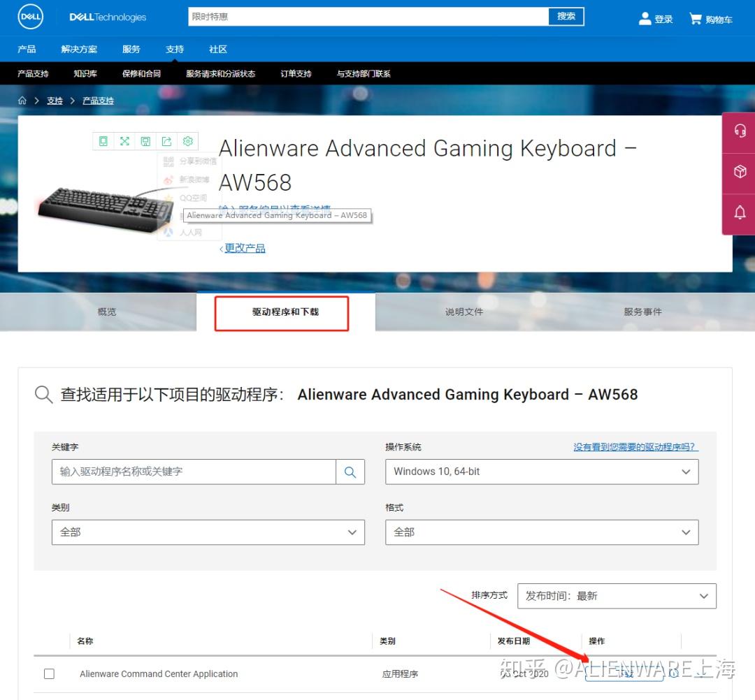Click the Dell logo icon
This screenshot has height=700, width=755.
point(30,17)
